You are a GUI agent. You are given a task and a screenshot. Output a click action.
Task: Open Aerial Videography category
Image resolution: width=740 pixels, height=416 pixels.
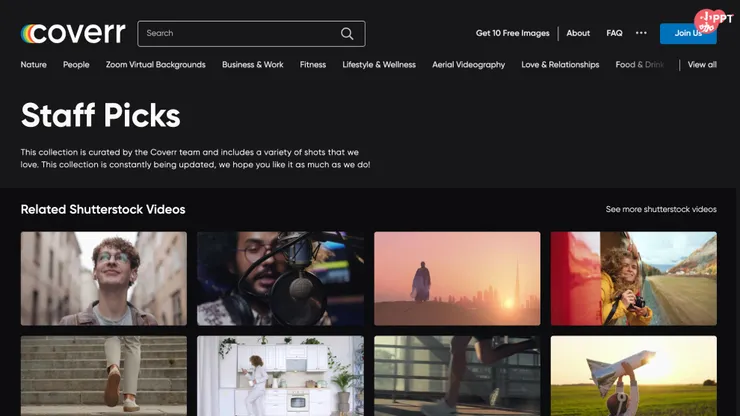(x=469, y=65)
